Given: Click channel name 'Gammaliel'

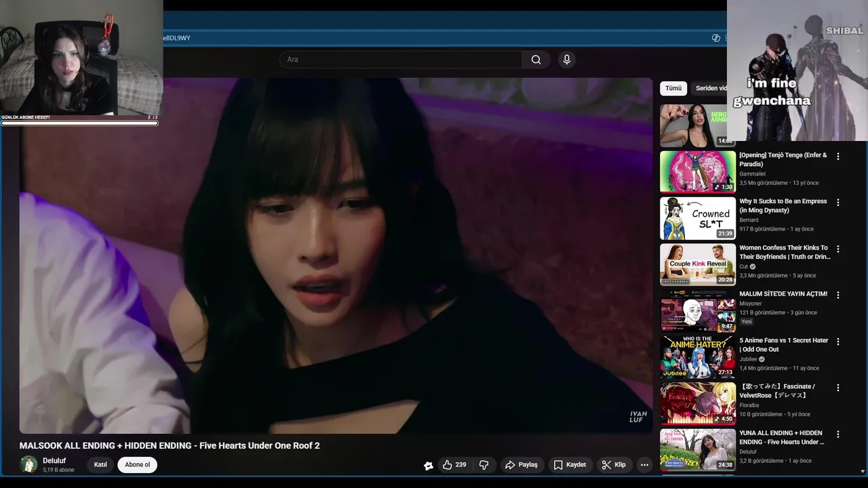Looking at the screenshot, I should point(753,174).
